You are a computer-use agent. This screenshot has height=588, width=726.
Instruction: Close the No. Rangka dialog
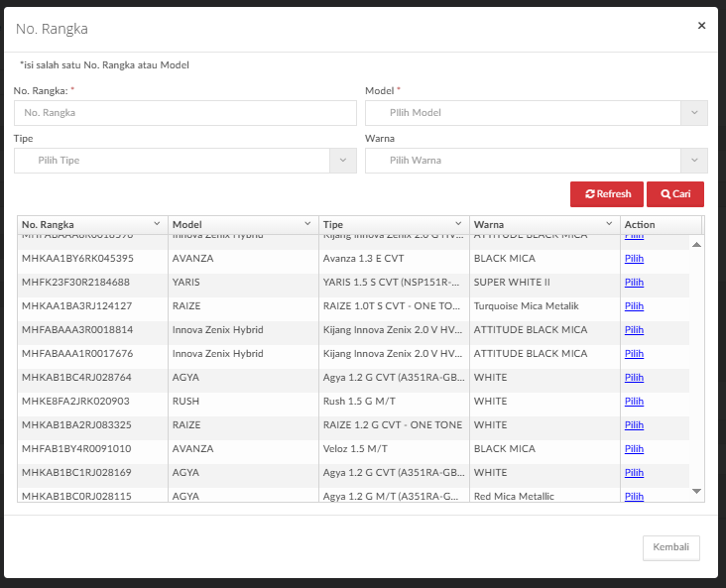tap(701, 26)
